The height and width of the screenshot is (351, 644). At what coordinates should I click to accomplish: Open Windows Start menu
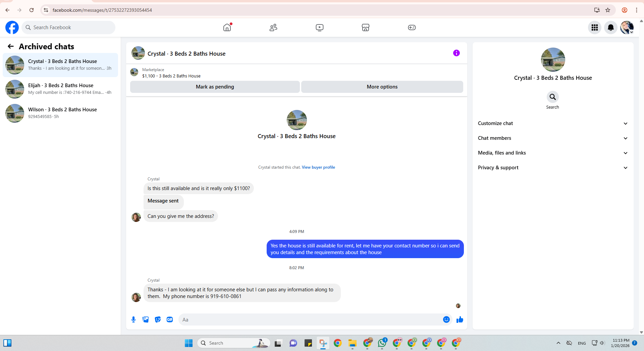click(x=189, y=343)
